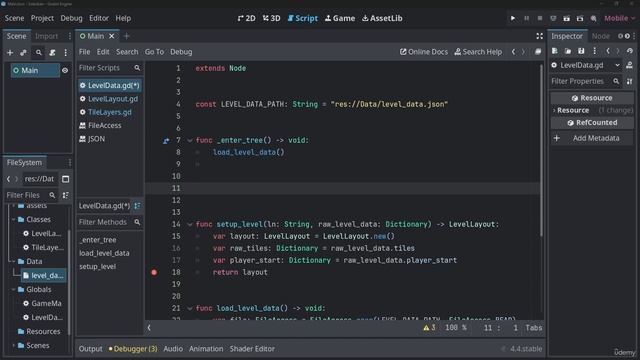Show script warnings list icon
Image resolution: width=640 pixels, height=360 pixels.
[429, 328]
